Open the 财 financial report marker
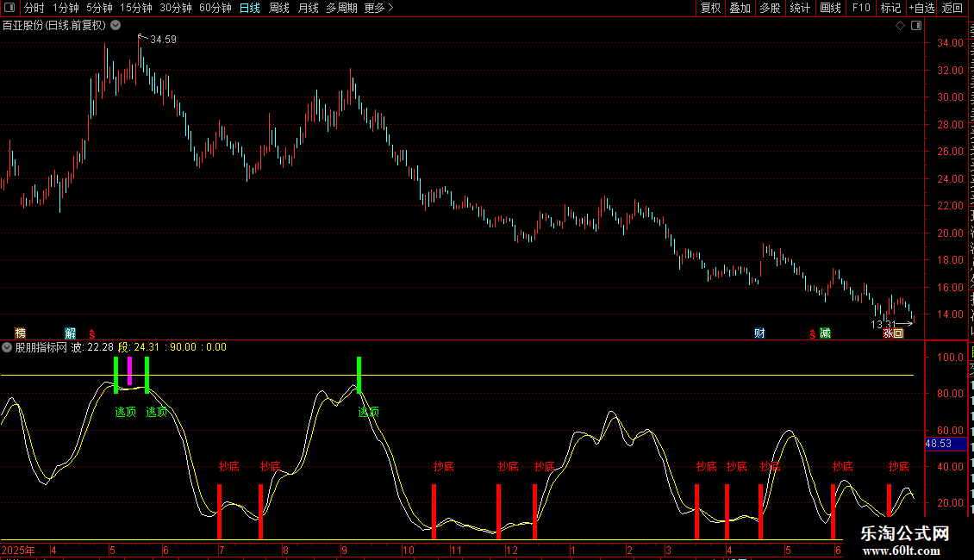Viewport: 974px width, 560px height. (x=759, y=333)
